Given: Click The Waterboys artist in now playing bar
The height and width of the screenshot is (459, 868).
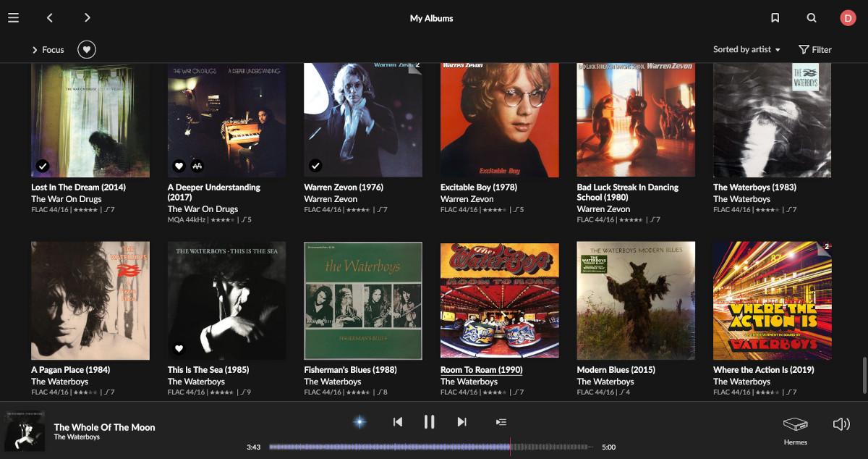Looking at the screenshot, I should click(x=77, y=437).
